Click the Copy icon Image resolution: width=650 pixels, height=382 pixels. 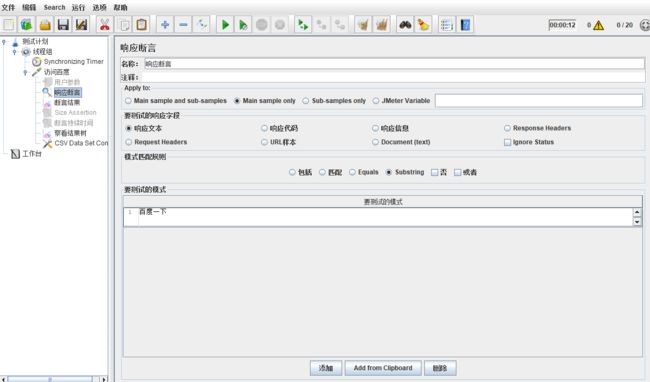click(124, 25)
